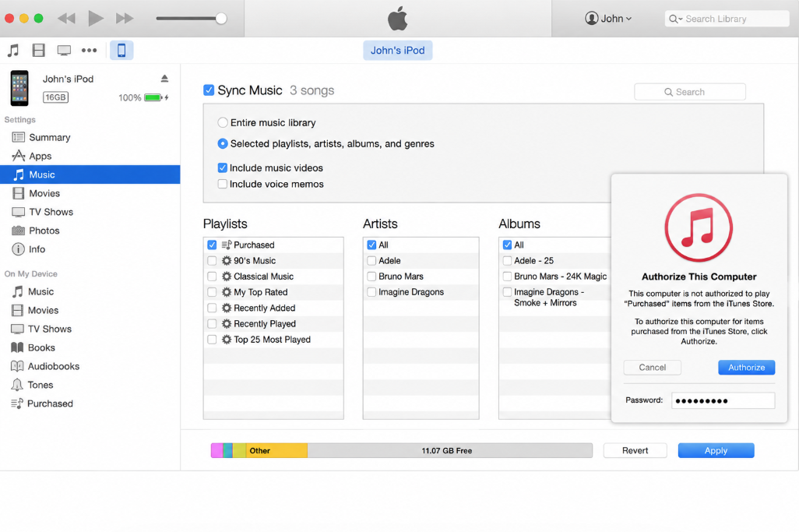Screen dimensions: 799x532
Task: Check the My Top Rated playlist
Action: pyautogui.click(x=212, y=292)
